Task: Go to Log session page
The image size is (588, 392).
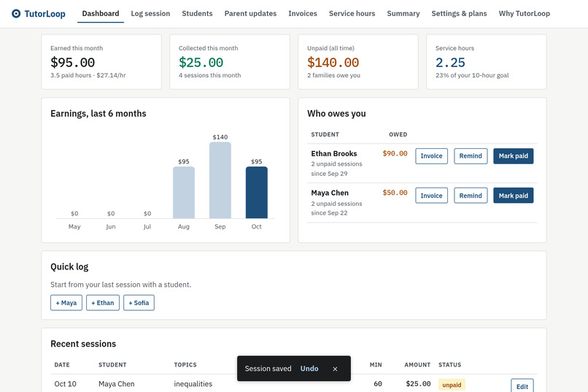Action: pyautogui.click(x=150, y=13)
